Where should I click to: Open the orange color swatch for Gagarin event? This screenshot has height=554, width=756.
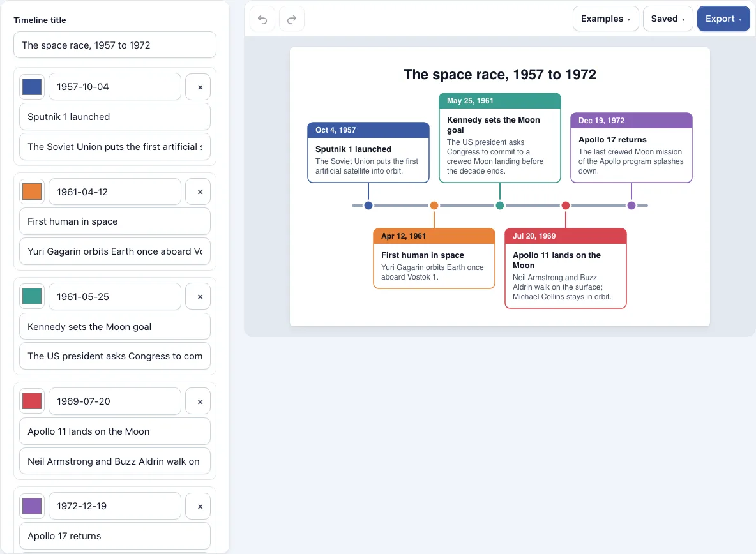(x=32, y=191)
